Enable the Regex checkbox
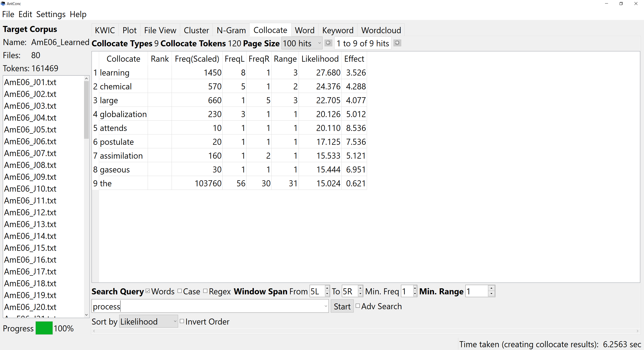The height and width of the screenshot is (350, 644). (x=205, y=291)
